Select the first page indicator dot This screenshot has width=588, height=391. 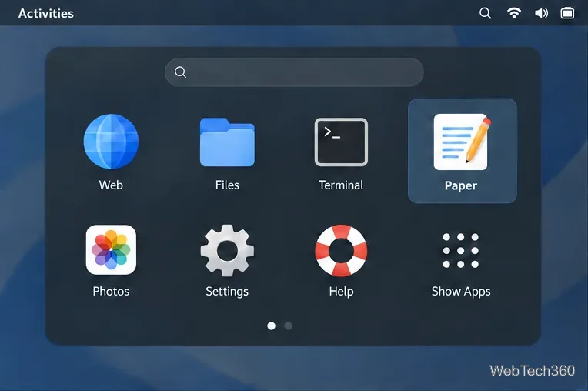click(x=271, y=326)
